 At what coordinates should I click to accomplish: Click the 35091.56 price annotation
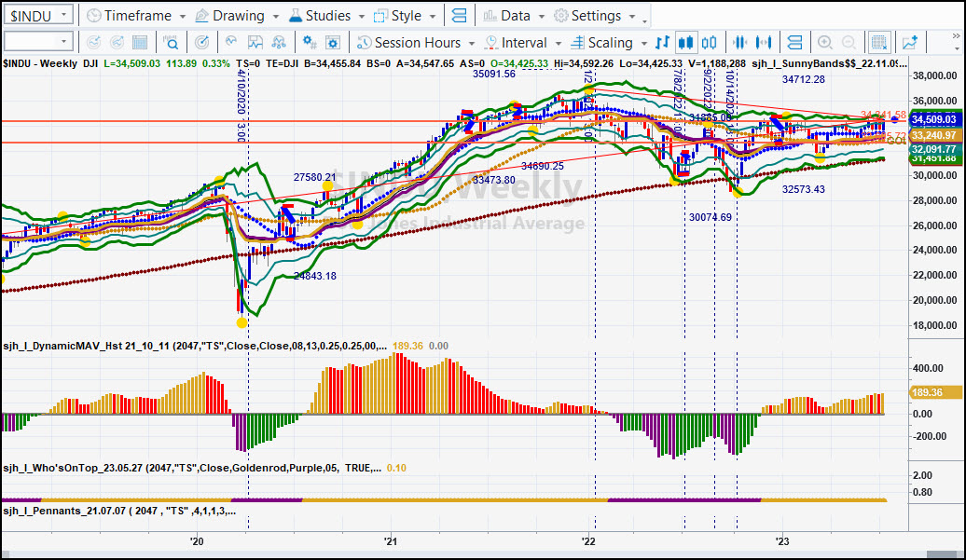(494, 74)
